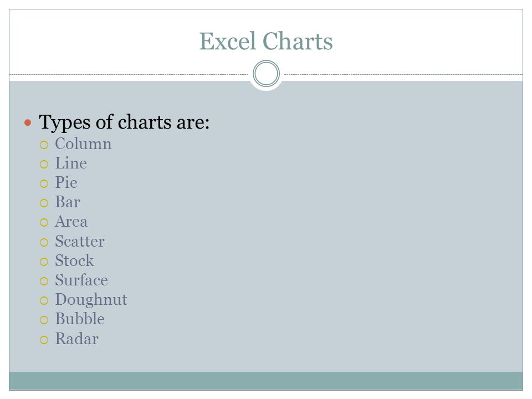Click the circle bullet next to Pie
Image resolution: width=532 pixels, height=399 pixels.
pyautogui.click(x=44, y=184)
